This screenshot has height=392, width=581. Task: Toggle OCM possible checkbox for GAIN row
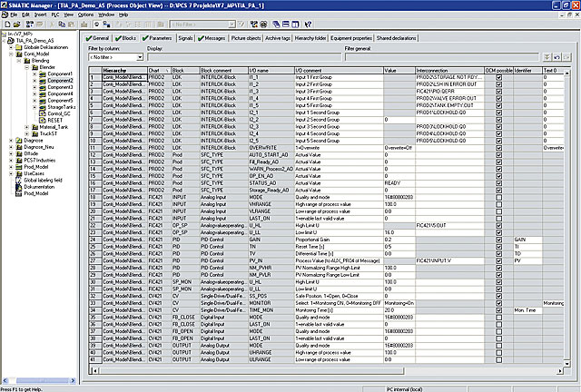498,239
